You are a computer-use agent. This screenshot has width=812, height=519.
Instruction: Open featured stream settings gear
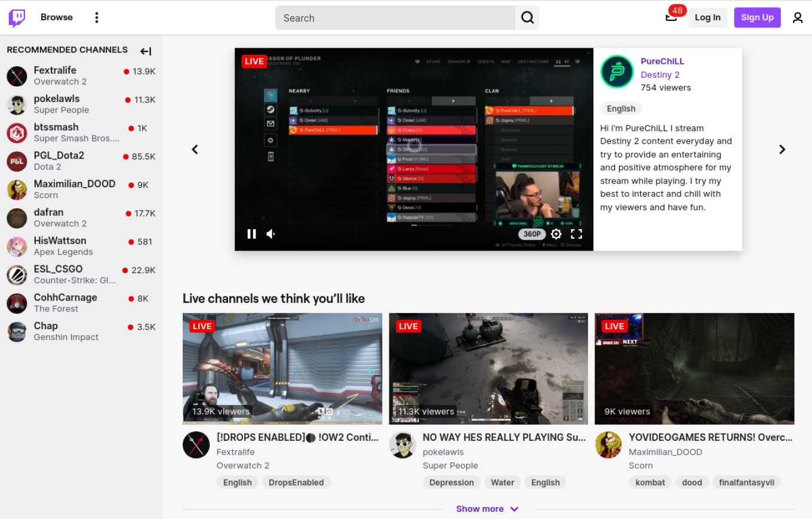[556, 234]
